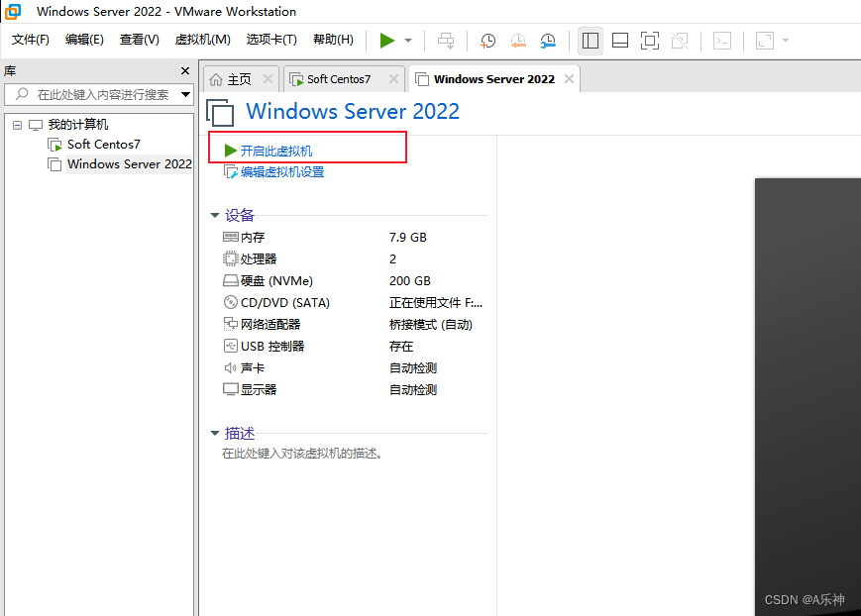The width and height of the screenshot is (861, 616).
Task: Click the USB 控制器 device icon
Action: [x=231, y=346]
